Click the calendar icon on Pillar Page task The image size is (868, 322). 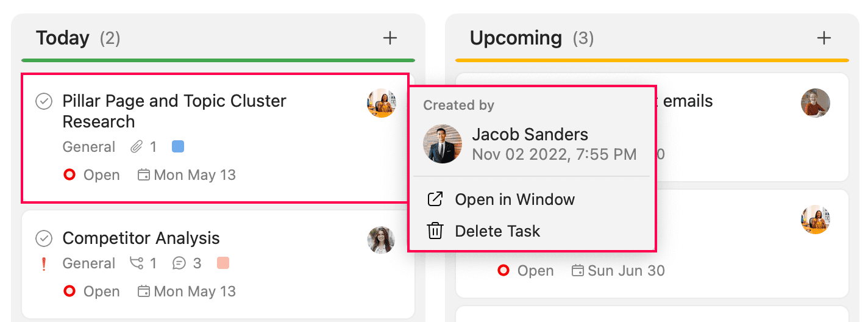tap(144, 176)
